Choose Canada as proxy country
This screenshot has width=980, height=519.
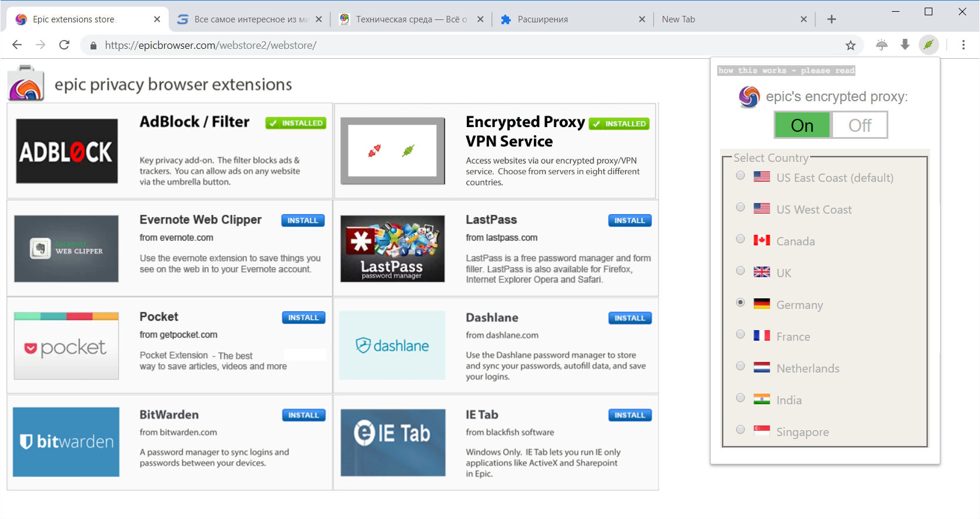click(741, 239)
